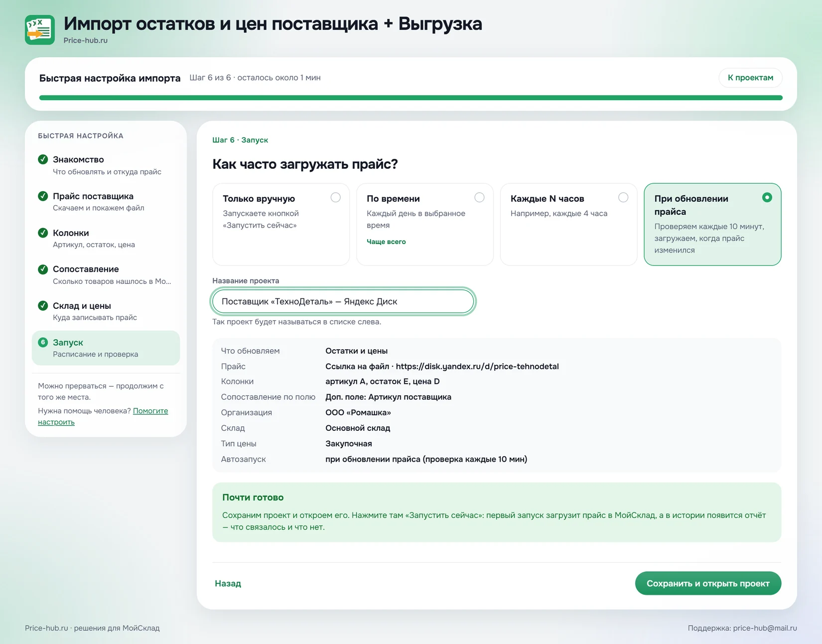
Task: Click the step number 6 badge beside Запуск
Action: [x=43, y=342]
